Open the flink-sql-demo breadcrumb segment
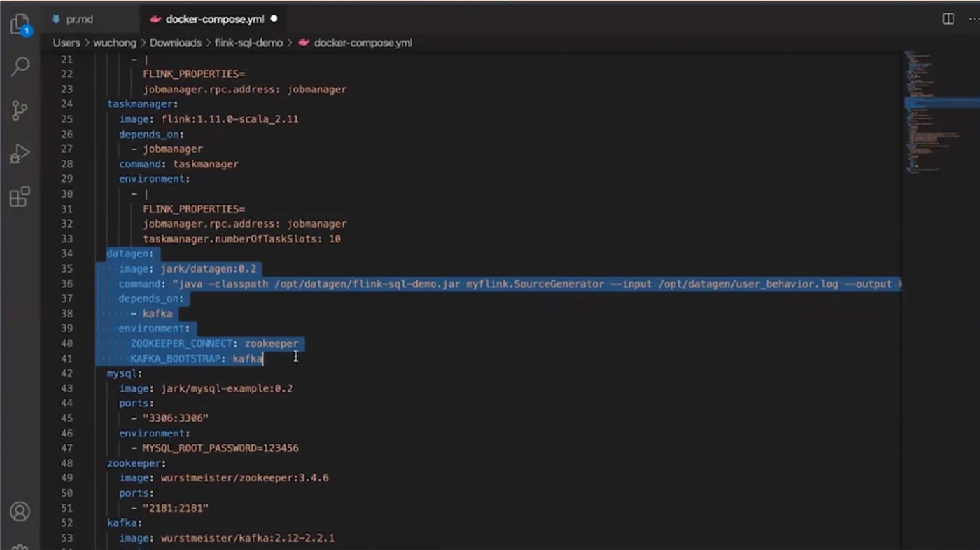980x550 pixels. click(248, 43)
